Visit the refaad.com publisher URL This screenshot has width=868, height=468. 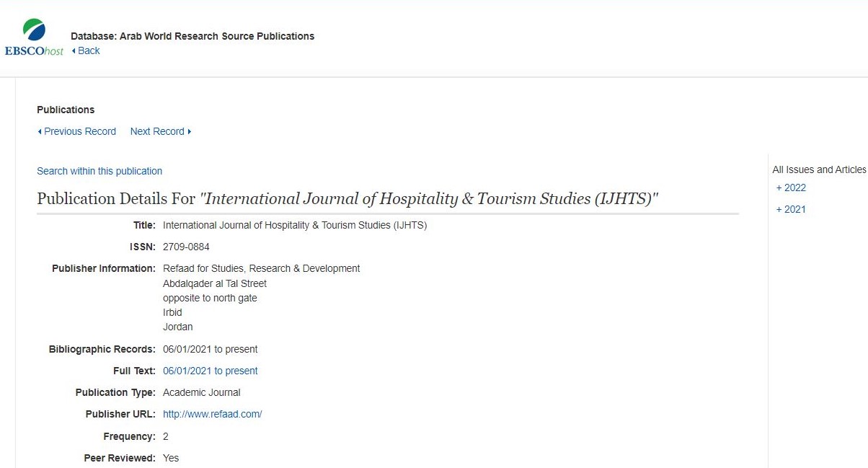[213, 414]
